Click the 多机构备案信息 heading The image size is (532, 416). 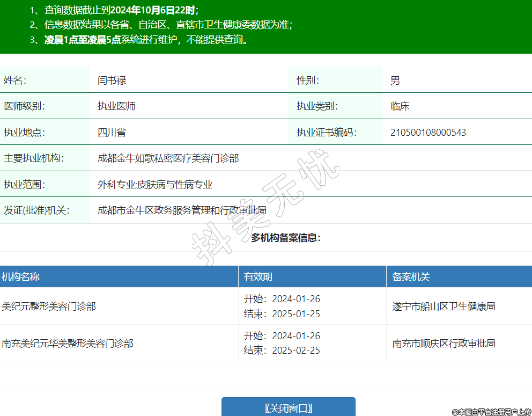[286, 238]
